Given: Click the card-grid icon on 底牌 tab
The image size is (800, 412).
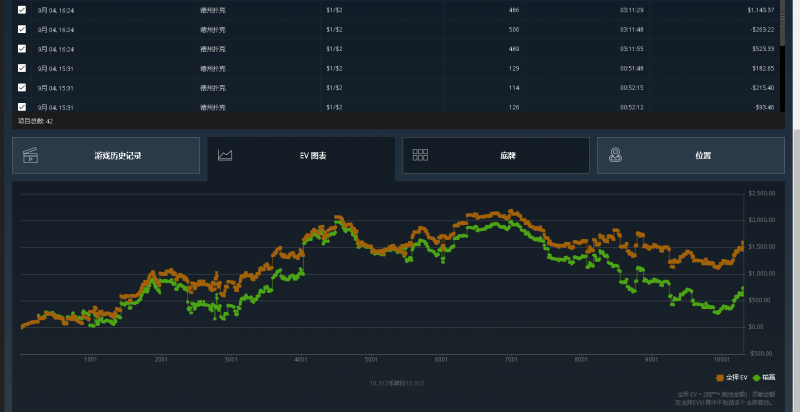Looking at the screenshot, I should point(420,156).
